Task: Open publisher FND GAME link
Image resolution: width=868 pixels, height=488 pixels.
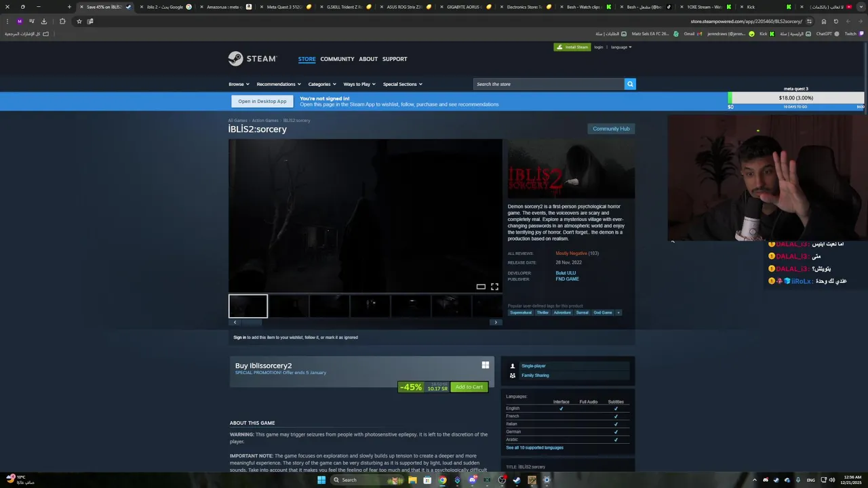Action: pyautogui.click(x=568, y=279)
